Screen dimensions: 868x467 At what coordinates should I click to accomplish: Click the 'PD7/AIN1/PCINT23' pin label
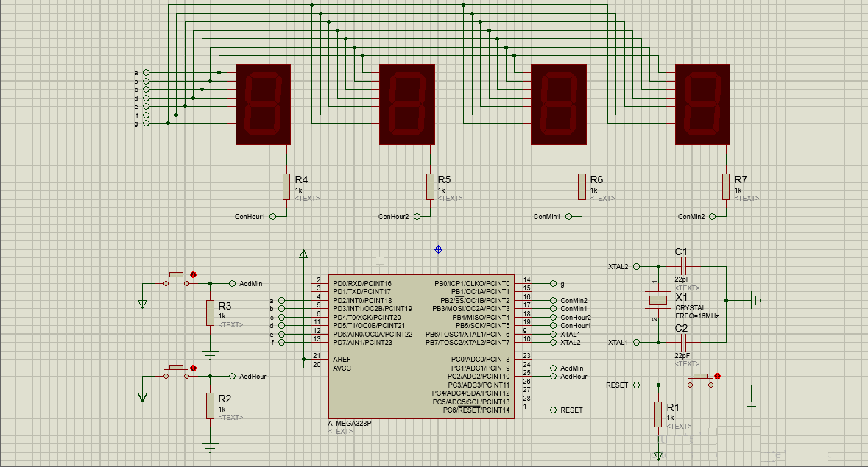[x=362, y=342]
